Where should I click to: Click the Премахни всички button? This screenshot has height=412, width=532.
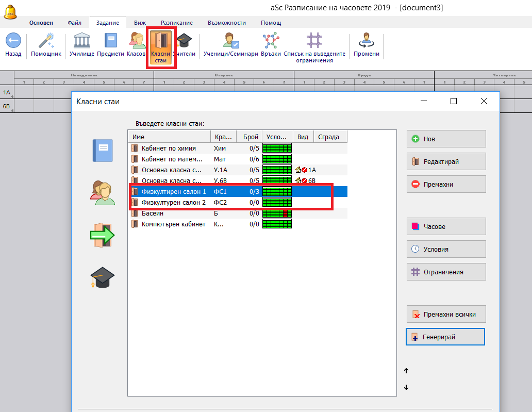point(446,314)
